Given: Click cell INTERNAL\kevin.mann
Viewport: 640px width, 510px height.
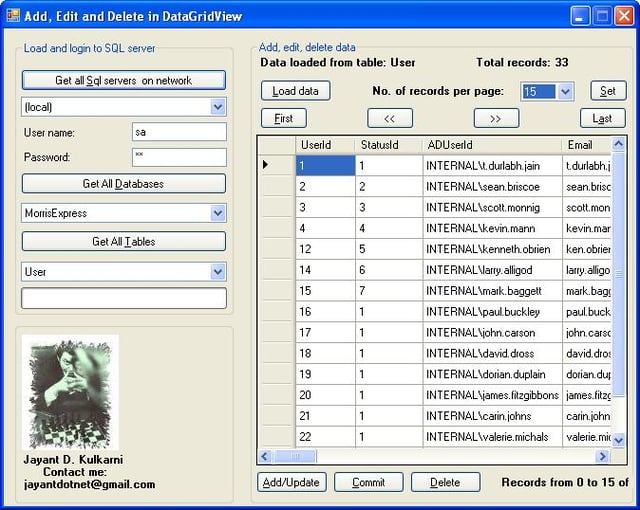Looking at the screenshot, I should coord(492,228).
